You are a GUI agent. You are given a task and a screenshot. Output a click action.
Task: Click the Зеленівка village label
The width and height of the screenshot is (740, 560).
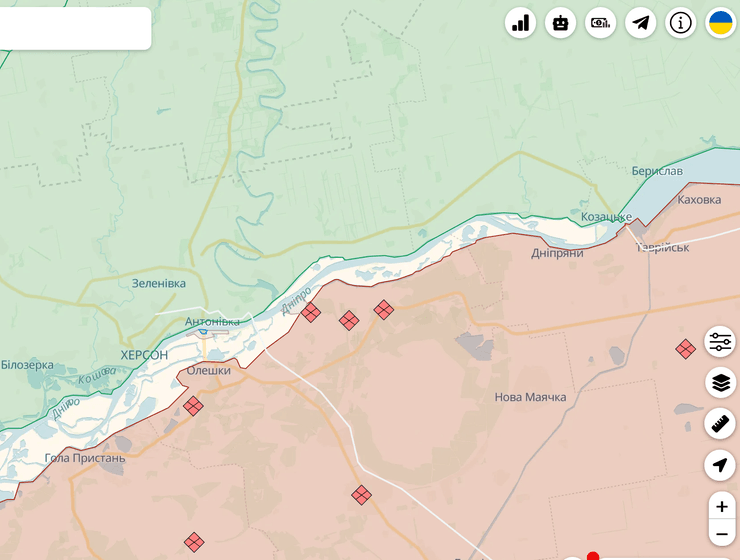tap(159, 283)
